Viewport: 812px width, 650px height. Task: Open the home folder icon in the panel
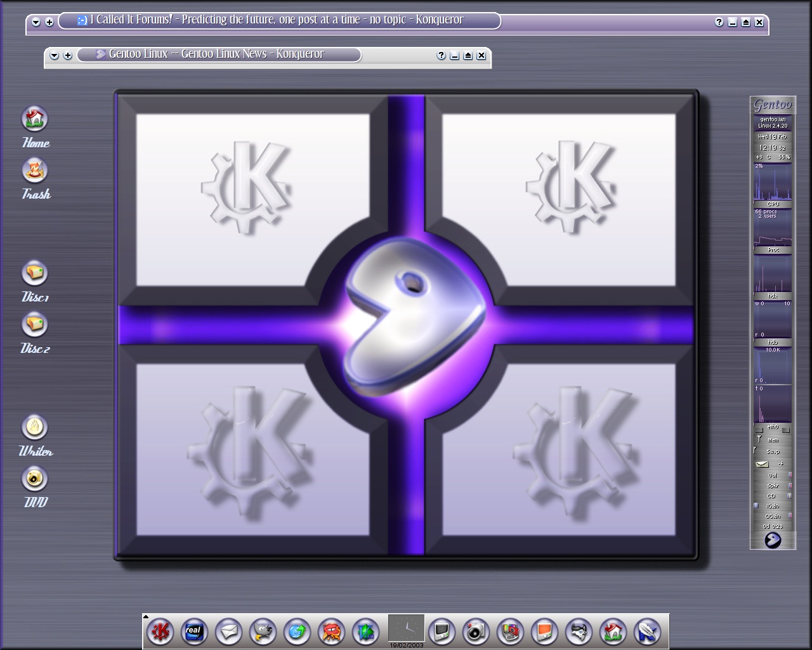point(613,632)
